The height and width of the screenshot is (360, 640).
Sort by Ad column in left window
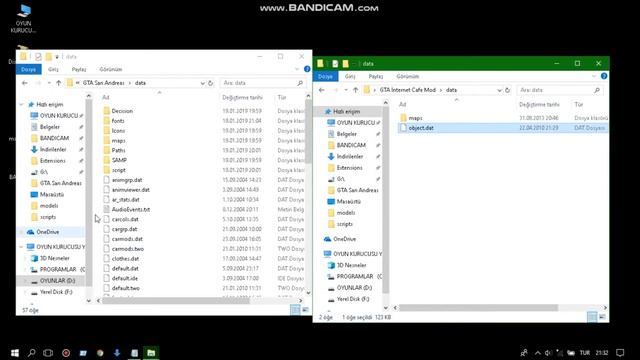point(106,97)
